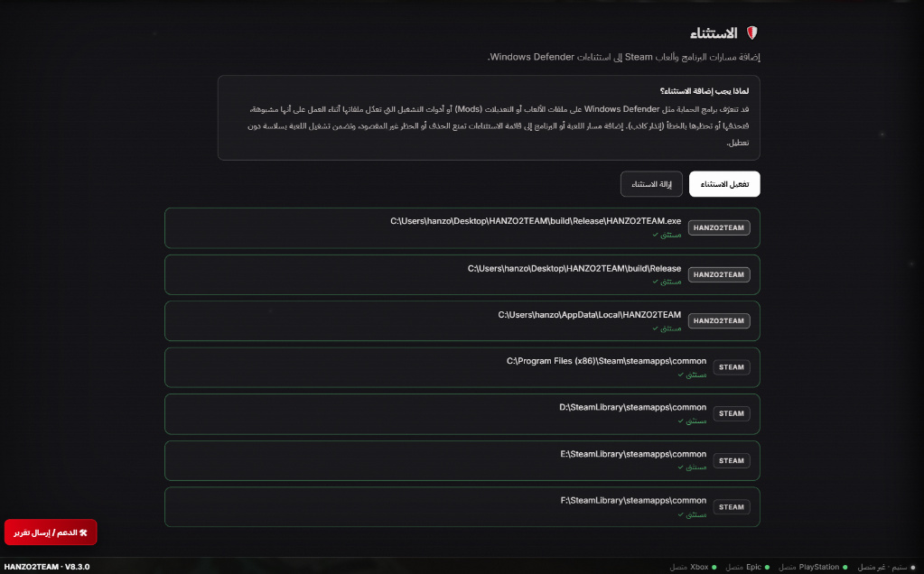
Task: Click the green excluded status under the HANZO2TEAM.exe path
Action: coord(667,235)
